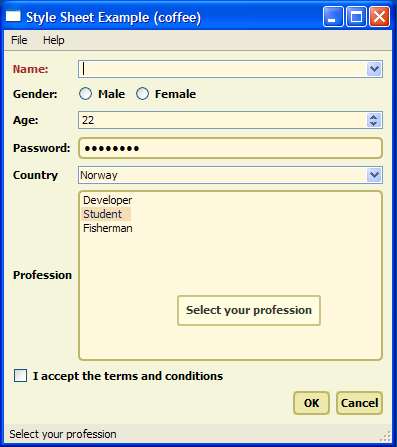Click the Age spin box field

[x=223, y=120]
